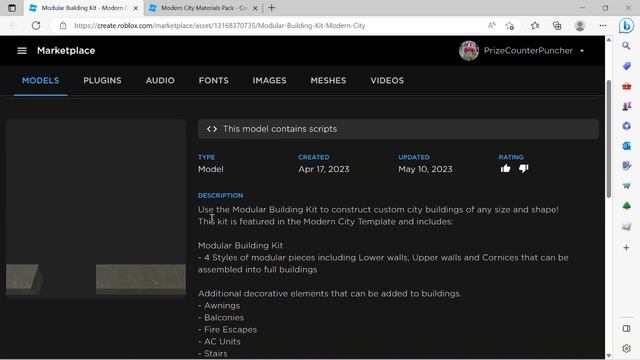Refresh the page with reload icon

pyautogui.click(x=36, y=25)
